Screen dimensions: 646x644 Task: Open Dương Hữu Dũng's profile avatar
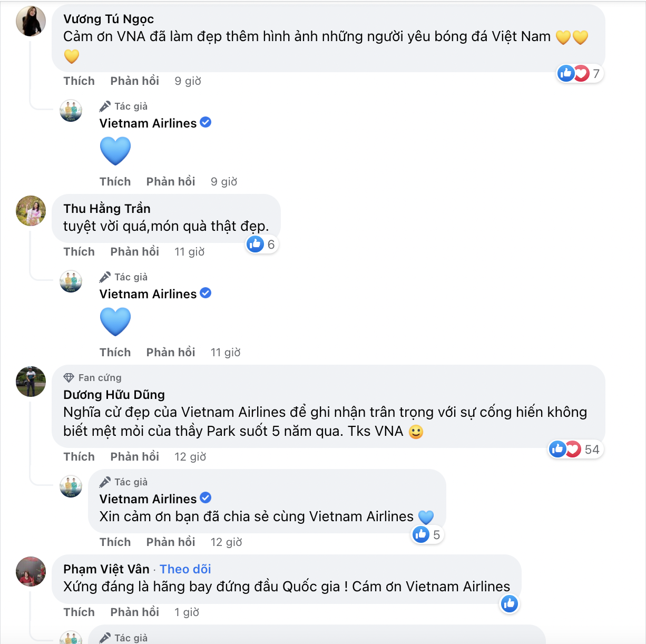[x=31, y=381]
